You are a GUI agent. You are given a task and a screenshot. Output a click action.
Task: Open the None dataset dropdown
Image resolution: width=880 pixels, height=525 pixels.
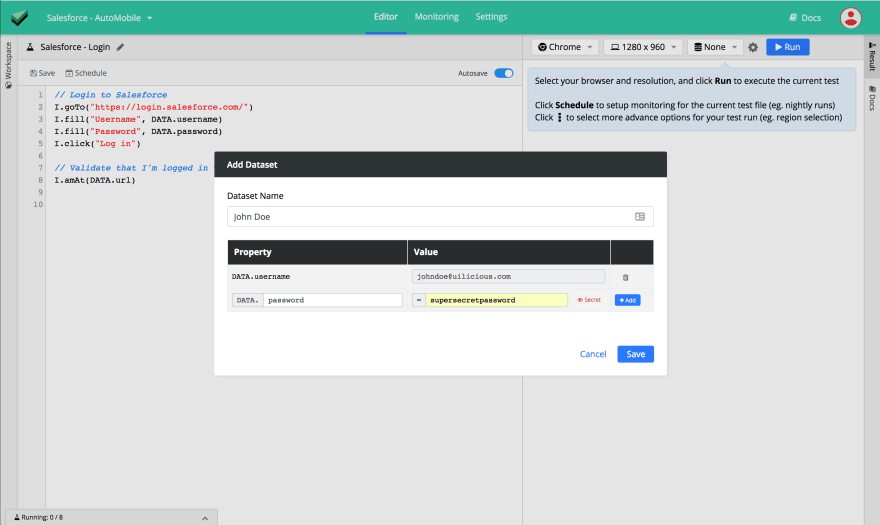tap(716, 47)
